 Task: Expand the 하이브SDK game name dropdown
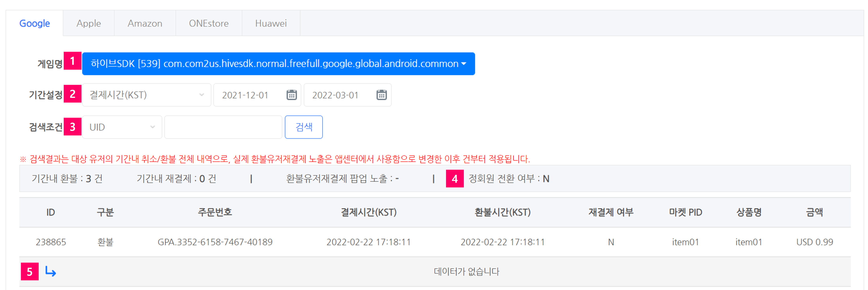[x=278, y=64]
